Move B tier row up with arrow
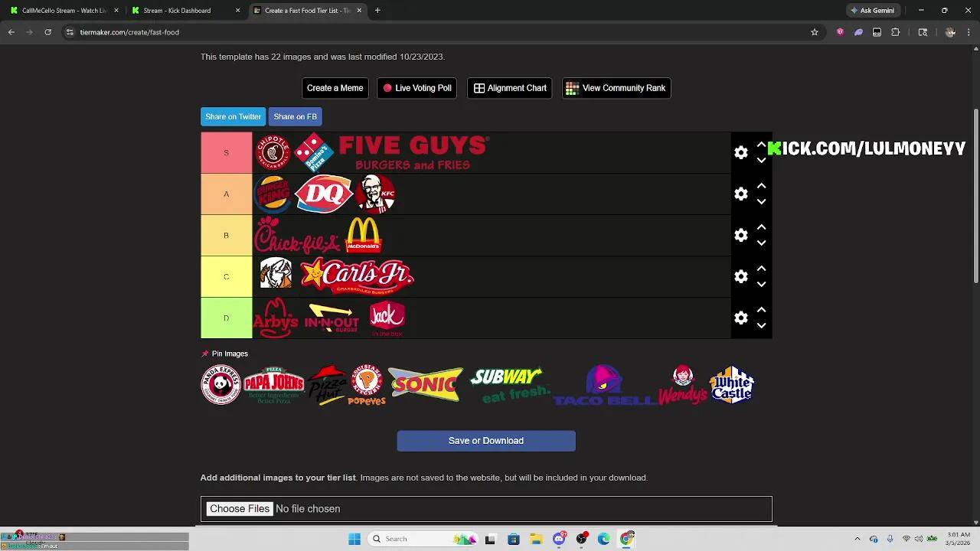Screen dimensions: 980x551 (x=761, y=227)
